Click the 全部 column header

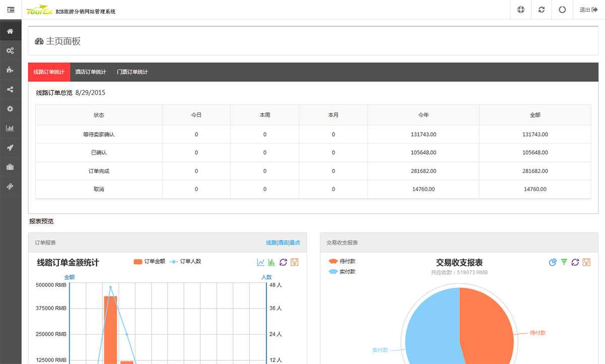pyautogui.click(x=535, y=115)
